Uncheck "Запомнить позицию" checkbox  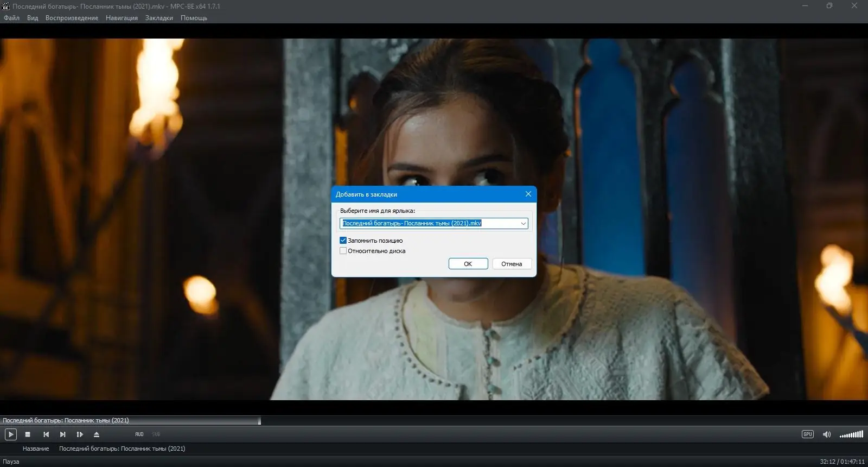tap(343, 240)
